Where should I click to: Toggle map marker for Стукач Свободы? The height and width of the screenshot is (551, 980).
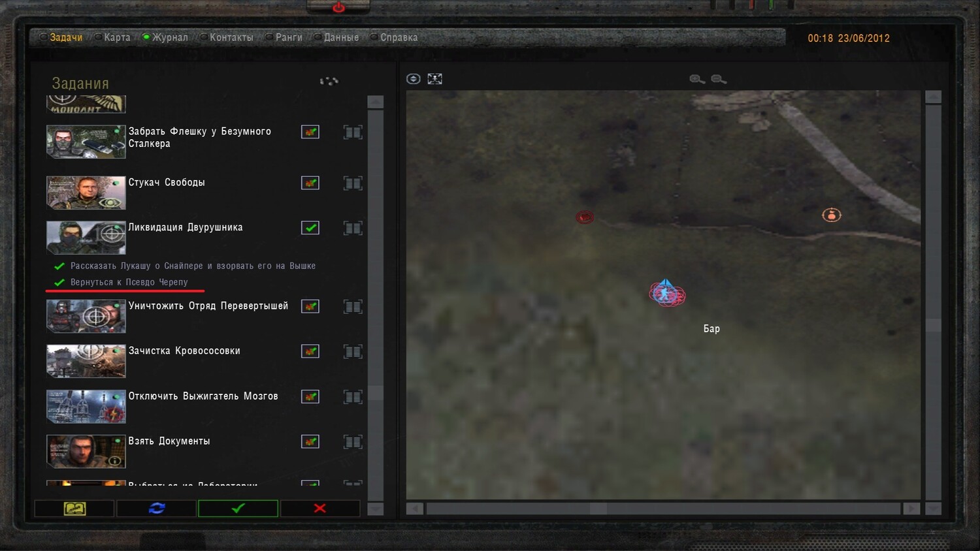coord(310,183)
